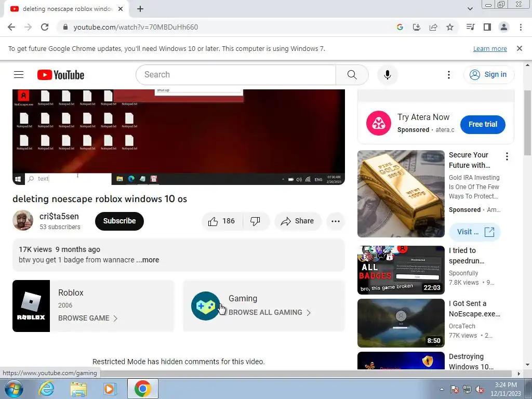Launch Internet Explorer from taskbar

(46, 389)
